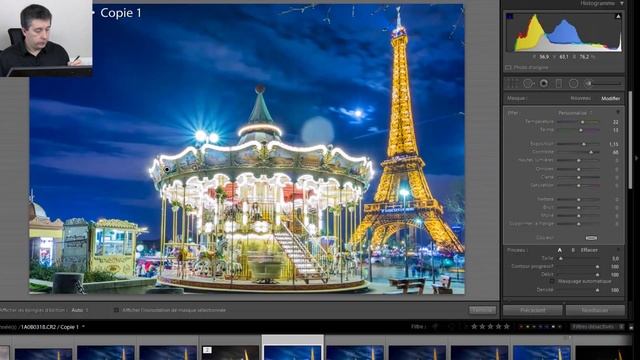Toggle highlight clipping indicator on histogram
This screenshot has height=360, width=640.
pos(618,16)
